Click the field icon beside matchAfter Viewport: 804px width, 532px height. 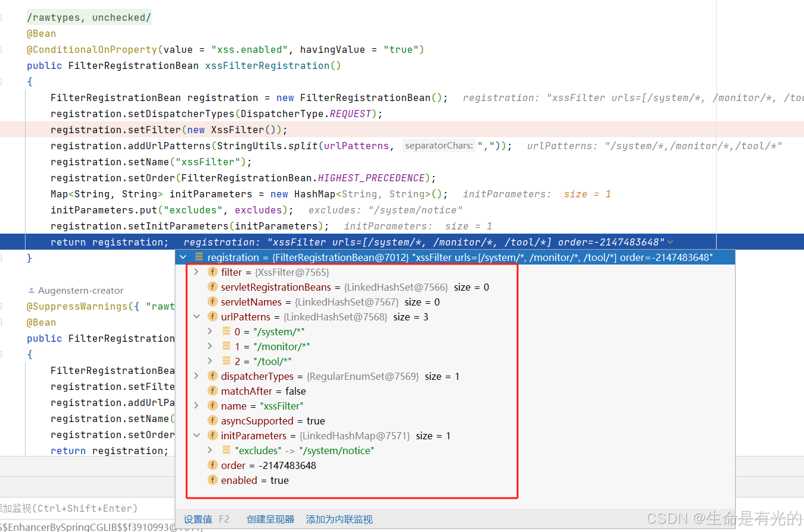[x=212, y=391]
